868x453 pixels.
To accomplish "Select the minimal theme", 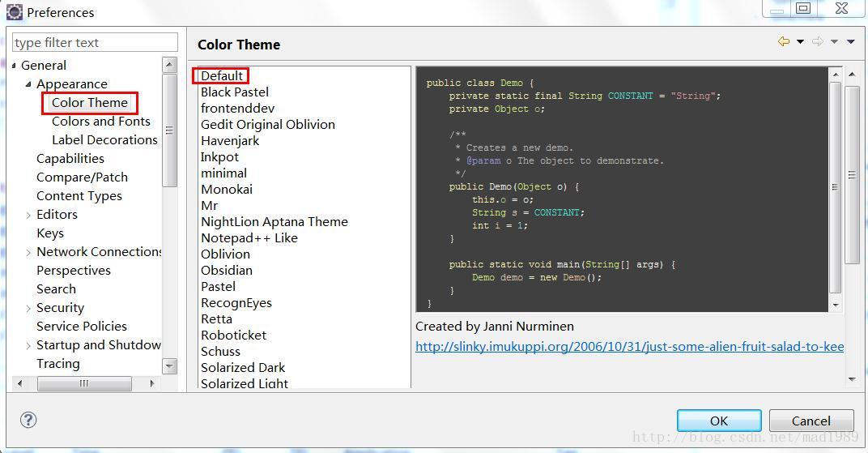I will click(x=223, y=173).
